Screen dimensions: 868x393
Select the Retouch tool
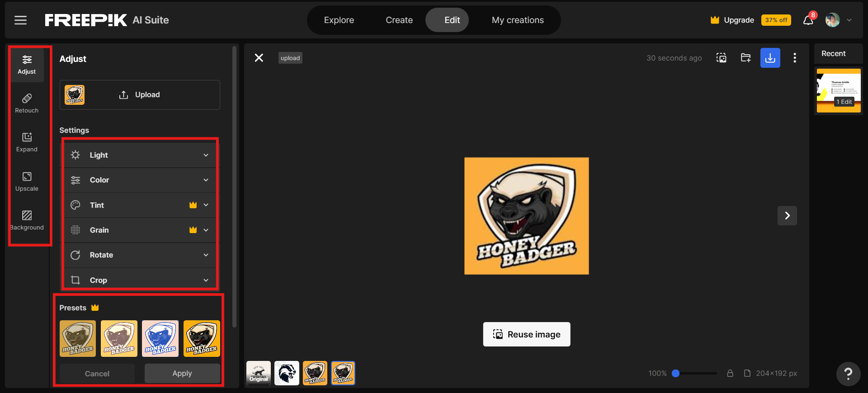27,103
